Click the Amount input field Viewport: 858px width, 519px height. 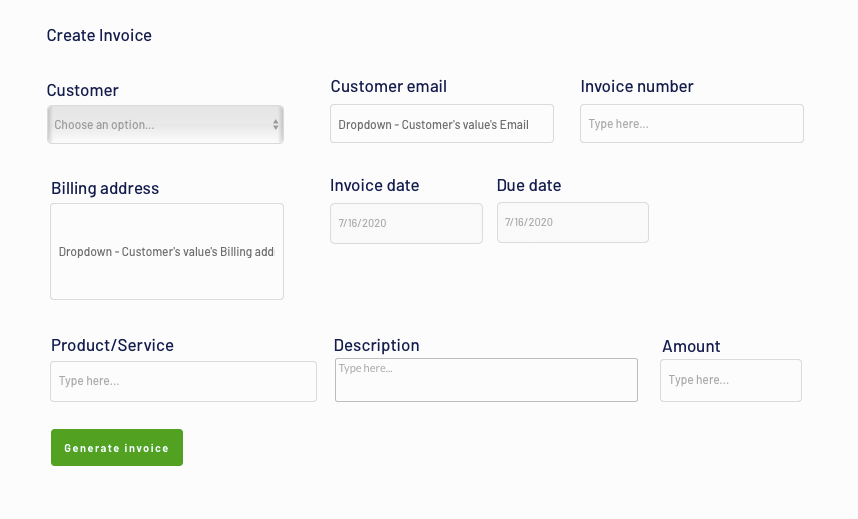click(731, 380)
